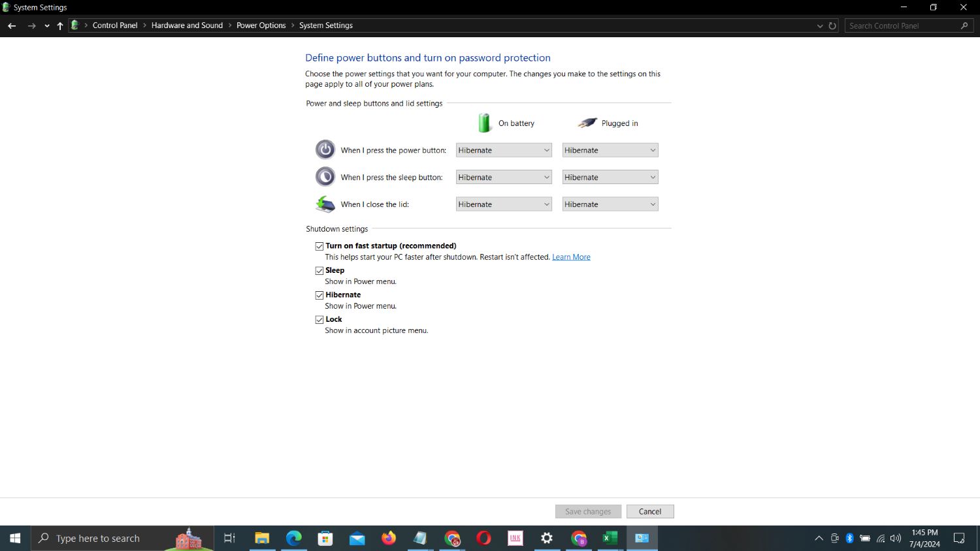The height and width of the screenshot is (551, 980).
Task: Navigate to Power Options breadcrumb
Action: [261, 25]
